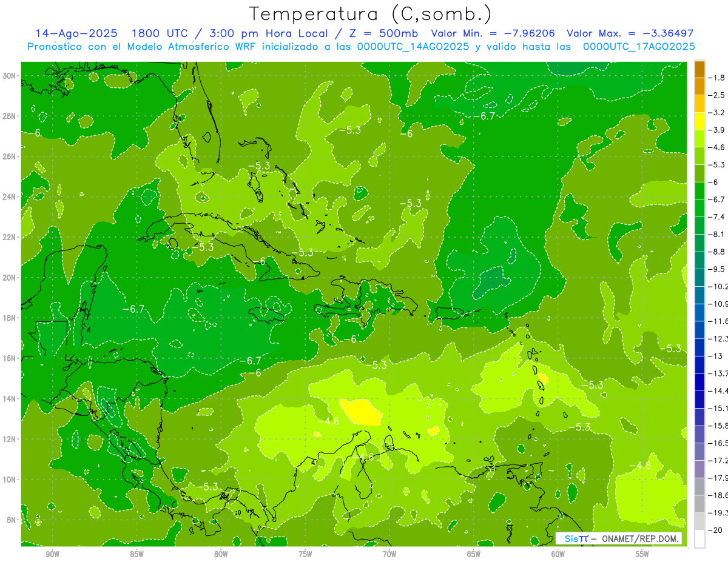Click the "75W" longitude axis label
Viewport: 728px width, 562px height.
pos(305,554)
